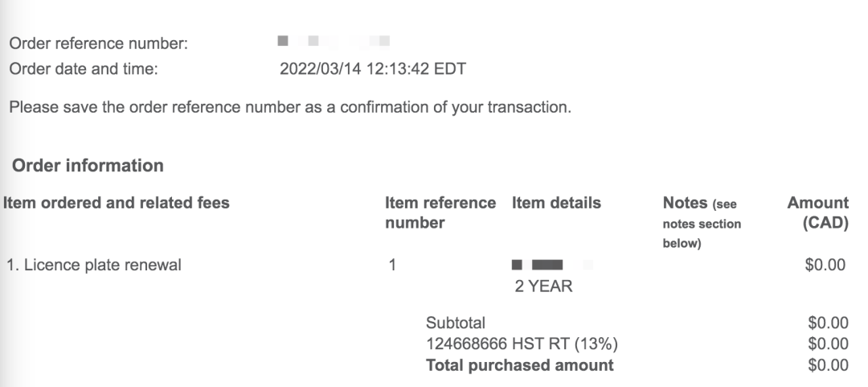Image resolution: width=868 pixels, height=387 pixels.
Task: Click the Amount (CAD) column header
Action: point(817,213)
